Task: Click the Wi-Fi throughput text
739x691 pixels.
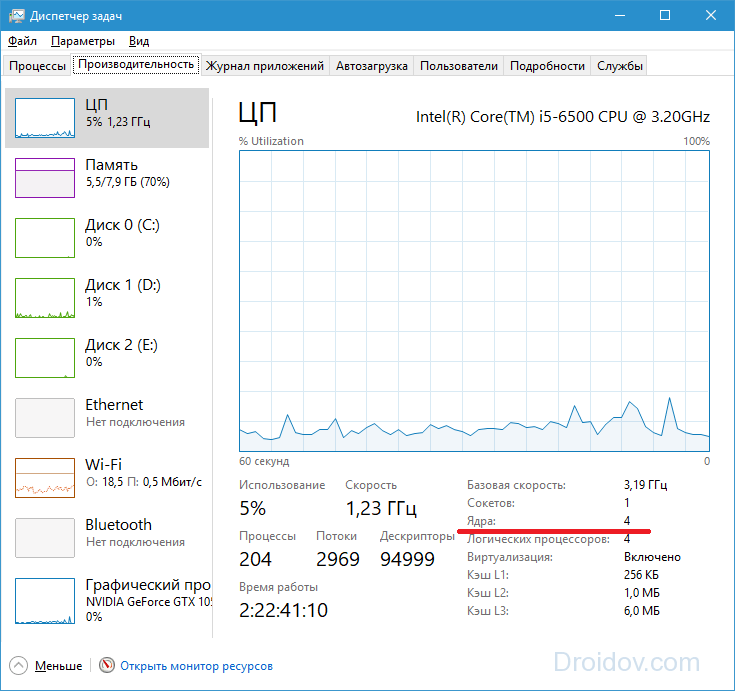Action: 144,481
